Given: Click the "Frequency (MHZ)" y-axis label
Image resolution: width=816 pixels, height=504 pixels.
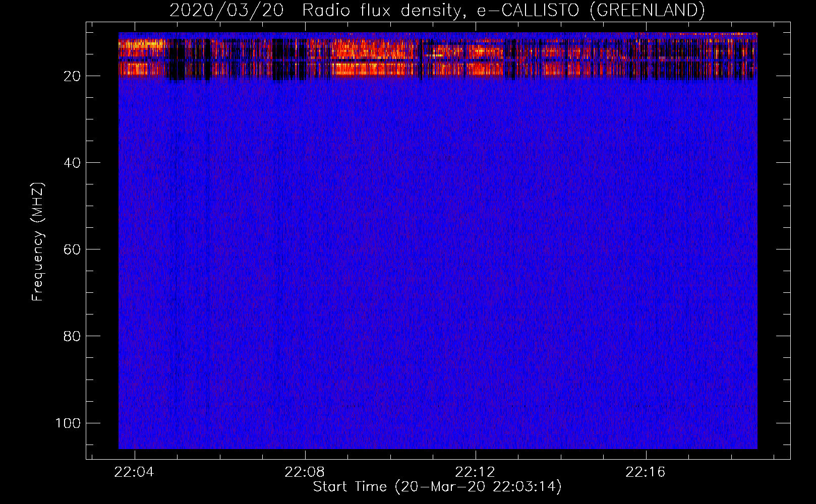Looking at the screenshot, I should (x=38, y=241).
